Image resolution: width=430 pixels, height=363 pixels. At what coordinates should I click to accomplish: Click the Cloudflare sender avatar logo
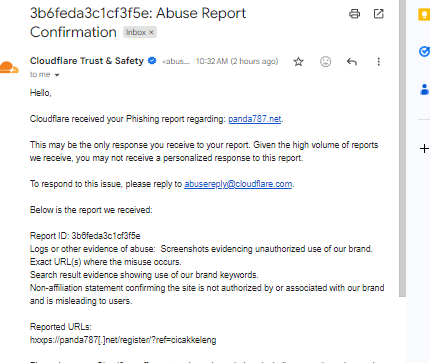tap(9, 67)
